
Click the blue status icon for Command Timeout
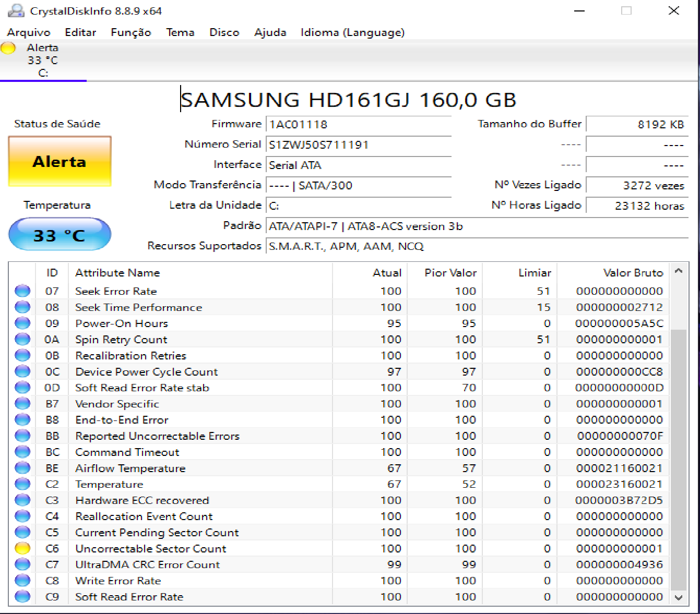[x=22, y=452]
